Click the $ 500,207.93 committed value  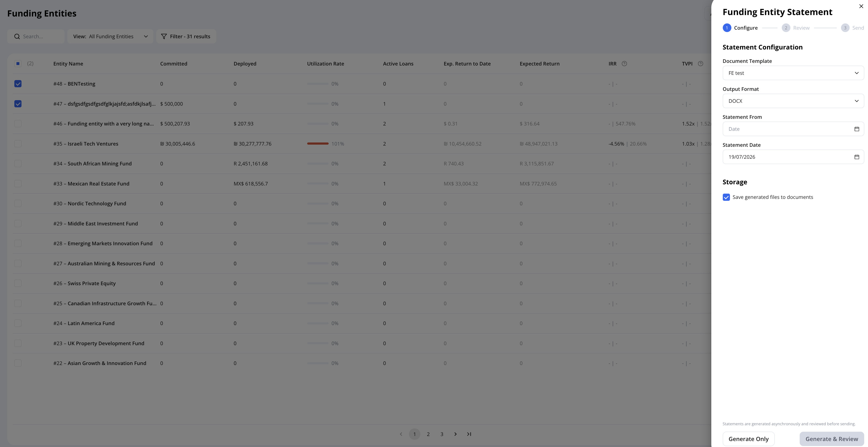tap(175, 124)
